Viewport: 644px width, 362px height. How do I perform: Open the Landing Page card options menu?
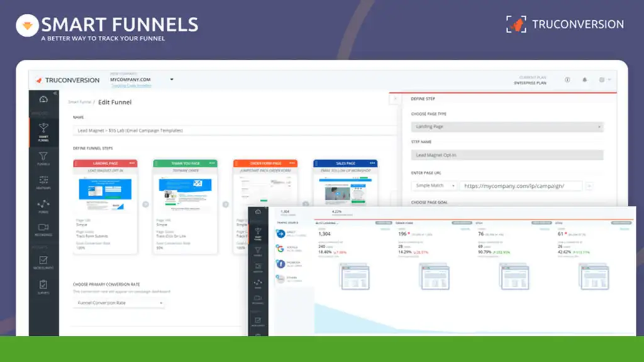click(x=132, y=163)
